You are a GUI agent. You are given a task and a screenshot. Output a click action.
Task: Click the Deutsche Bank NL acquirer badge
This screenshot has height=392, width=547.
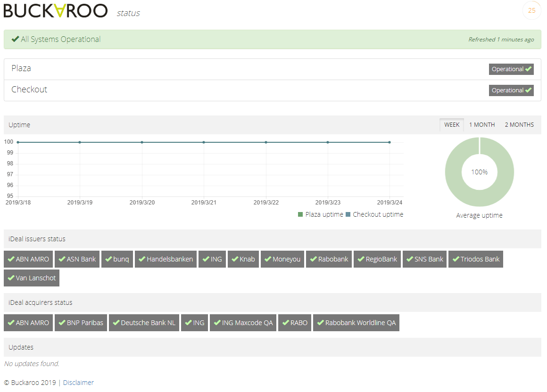tap(144, 323)
